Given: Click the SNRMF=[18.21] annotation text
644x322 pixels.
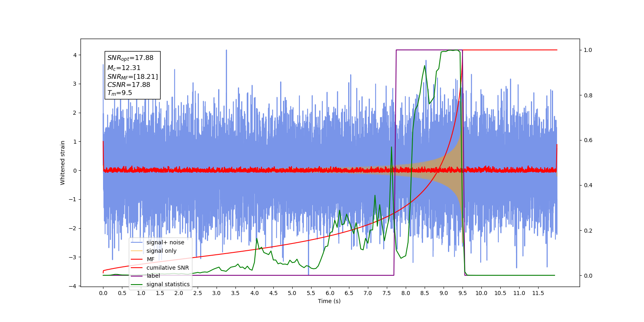Looking at the screenshot, I should tap(133, 76).
